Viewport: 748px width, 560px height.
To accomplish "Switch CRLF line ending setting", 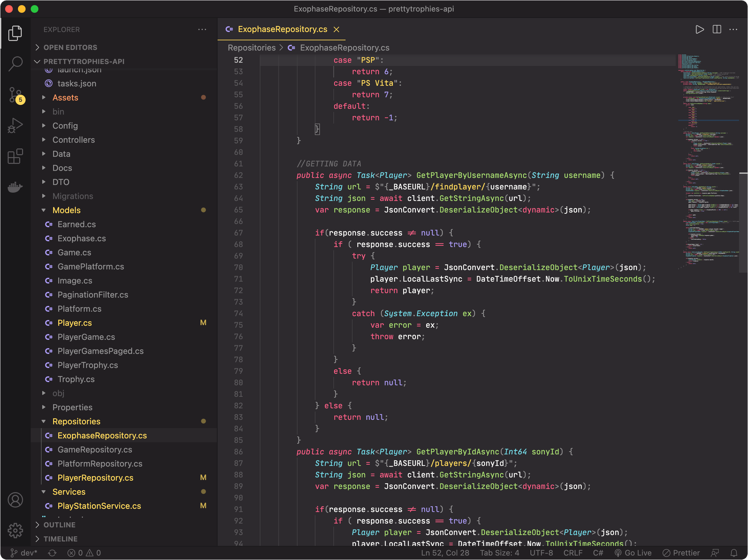I will tap(573, 553).
